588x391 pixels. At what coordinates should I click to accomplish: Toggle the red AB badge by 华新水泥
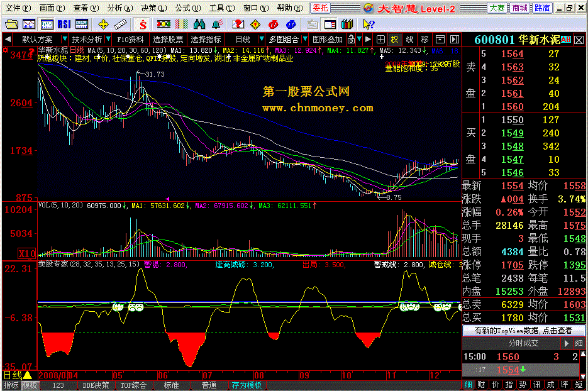(566, 40)
